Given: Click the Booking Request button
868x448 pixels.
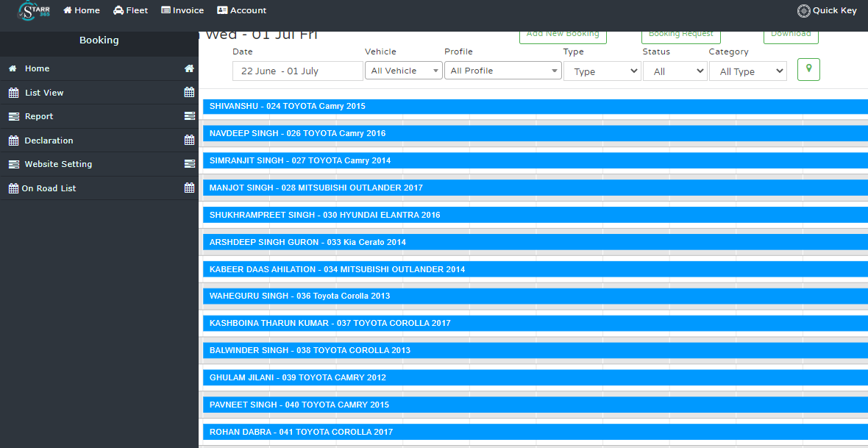Looking at the screenshot, I should 681,35.
